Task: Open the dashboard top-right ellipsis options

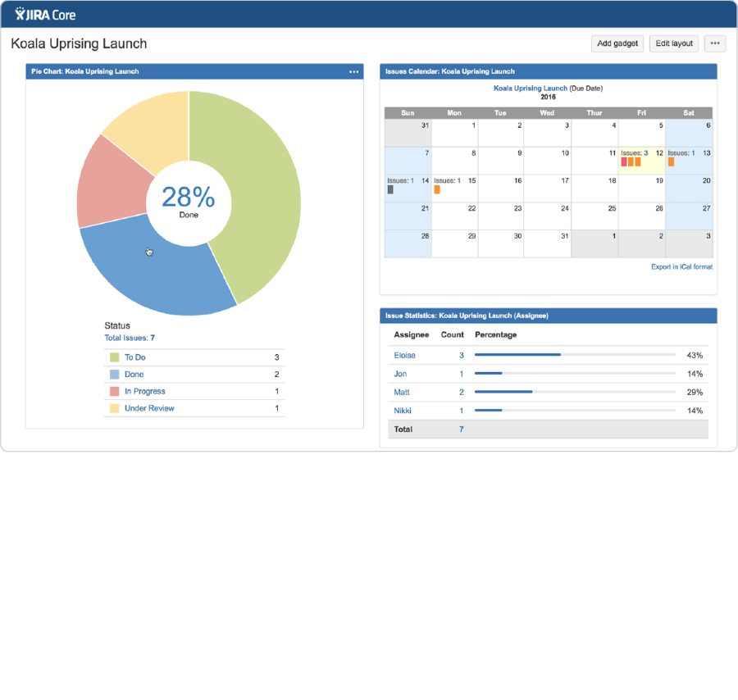Action: pos(714,43)
